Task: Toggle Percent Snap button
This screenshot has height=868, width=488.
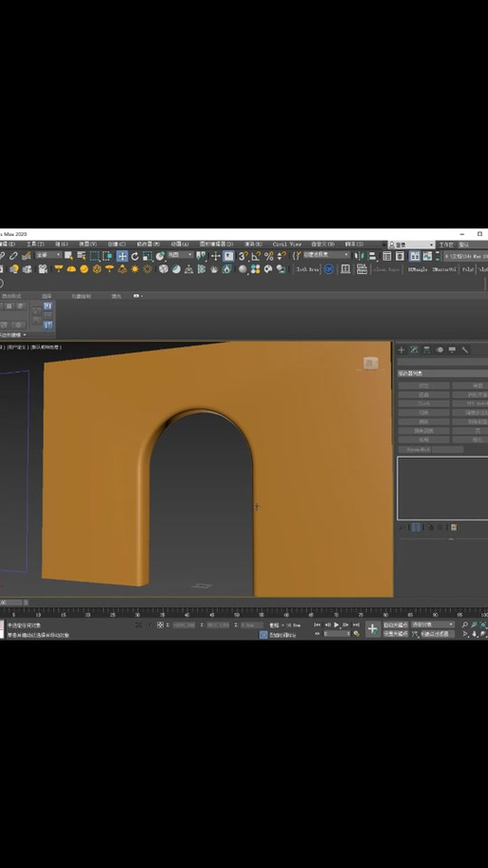Action: (x=268, y=256)
